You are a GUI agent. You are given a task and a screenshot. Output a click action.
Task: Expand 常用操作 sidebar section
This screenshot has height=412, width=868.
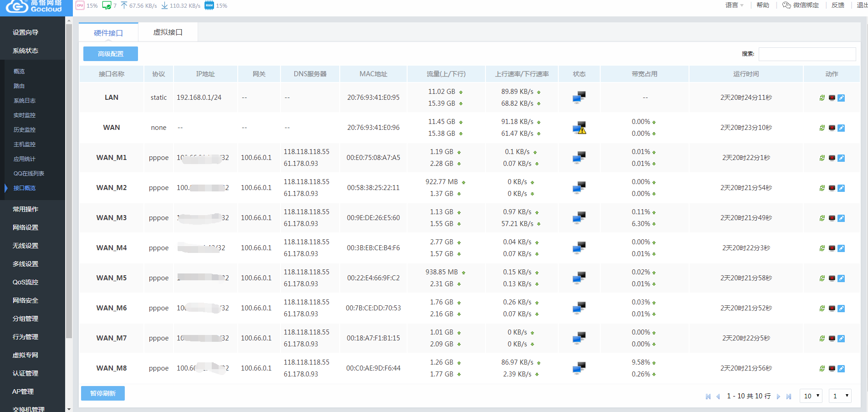[x=26, y=209]
